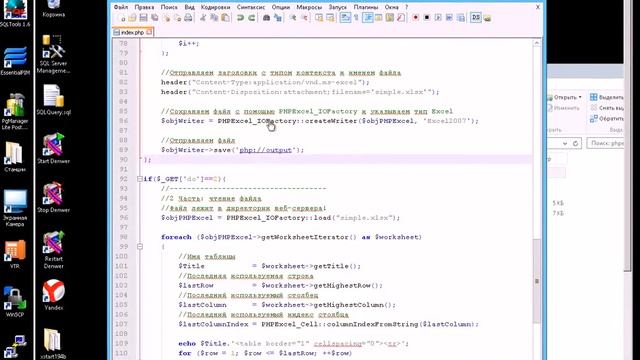Click the Stop Denwer desktop icon
Image resolution: width=640 pixels, height=360 pixels.
pyautogui.click(x=53, y=197)
